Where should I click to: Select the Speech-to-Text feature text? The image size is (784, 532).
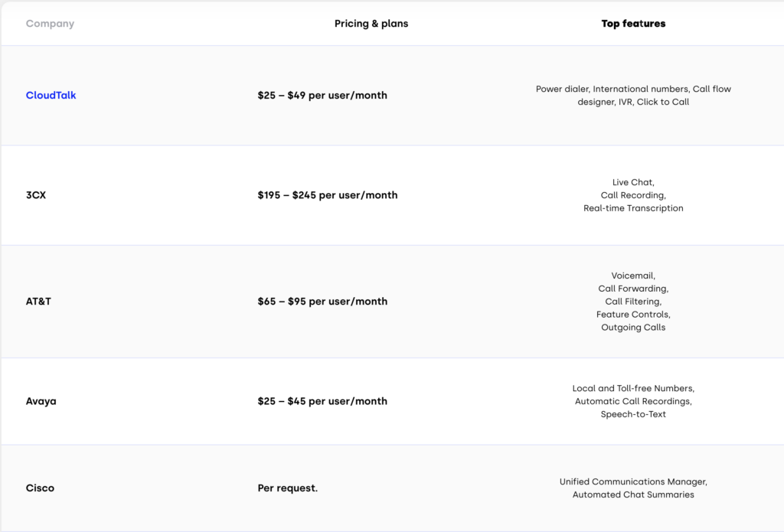click(x=633, y=414)
